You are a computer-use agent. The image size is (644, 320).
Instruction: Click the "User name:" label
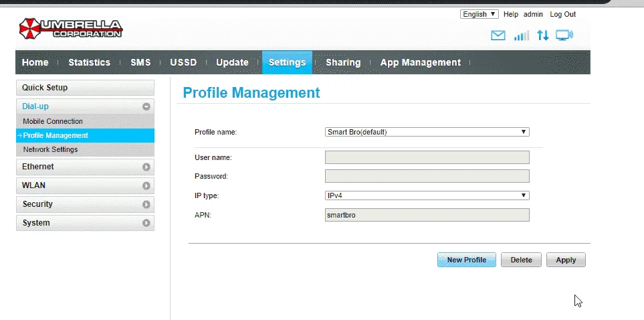(213, 157)
